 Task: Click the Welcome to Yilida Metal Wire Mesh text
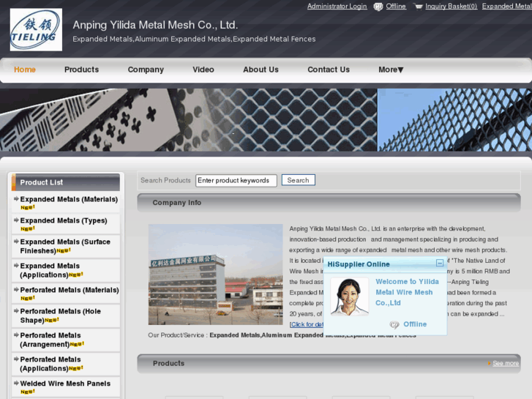[407, 292]
